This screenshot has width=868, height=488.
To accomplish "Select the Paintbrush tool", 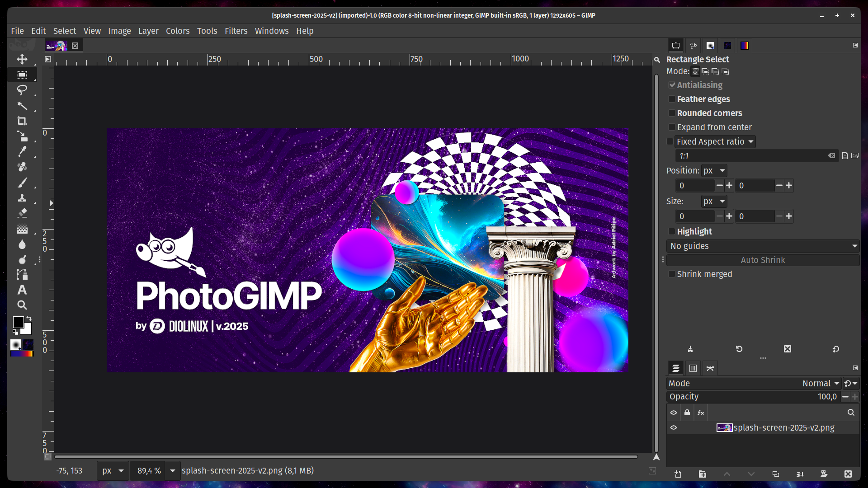I will coord(21,183).
